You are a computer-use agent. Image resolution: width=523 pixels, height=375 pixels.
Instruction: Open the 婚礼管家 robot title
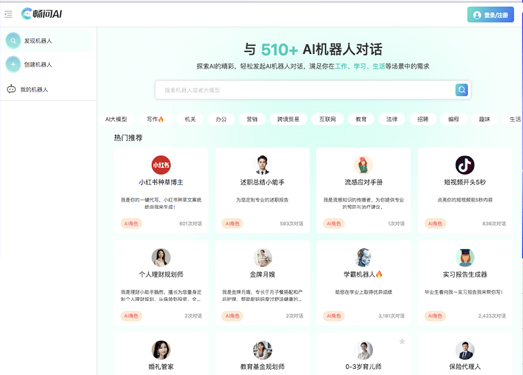pos(161,367)
